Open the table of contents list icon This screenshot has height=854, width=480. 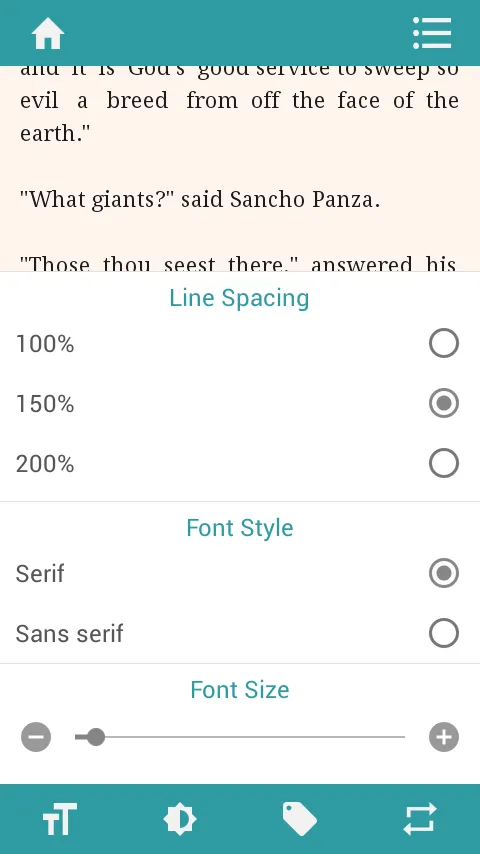pyautogui.click(x=432, y=33)
